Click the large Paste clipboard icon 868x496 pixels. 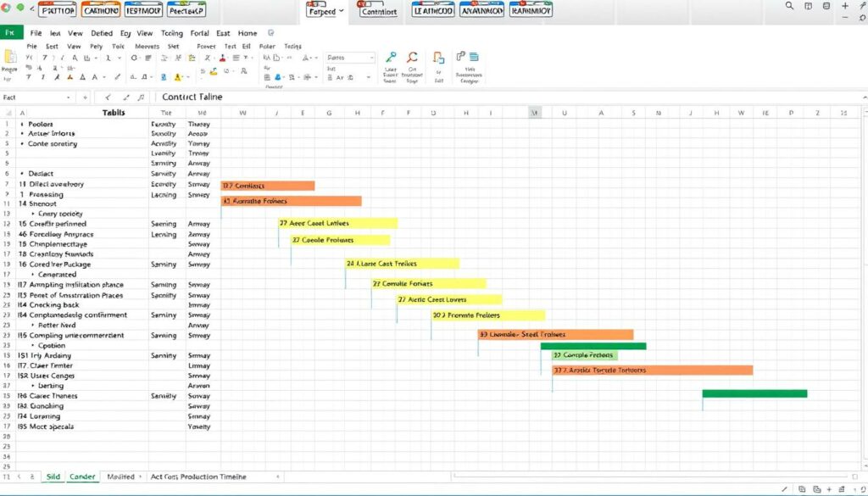click(10, 58)
